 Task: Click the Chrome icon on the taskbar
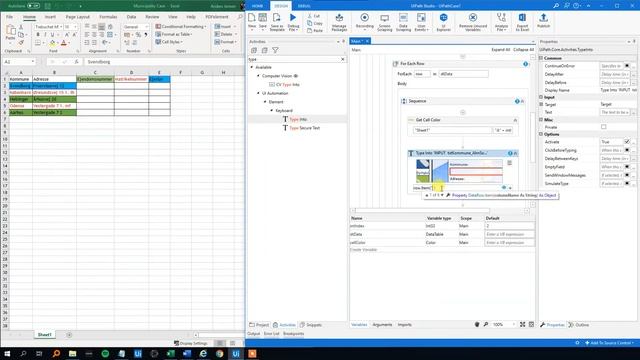pyautogui.click(x=220, y=353)
